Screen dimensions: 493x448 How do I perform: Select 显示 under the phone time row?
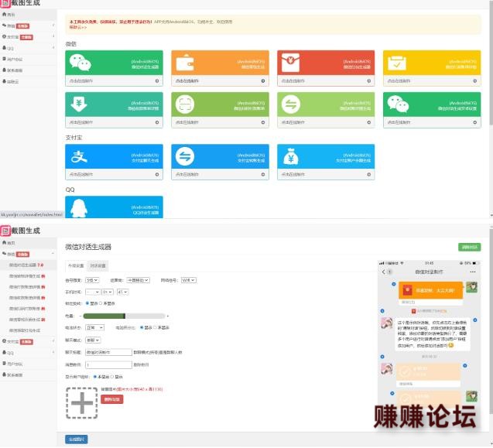(x=87, y=303)
